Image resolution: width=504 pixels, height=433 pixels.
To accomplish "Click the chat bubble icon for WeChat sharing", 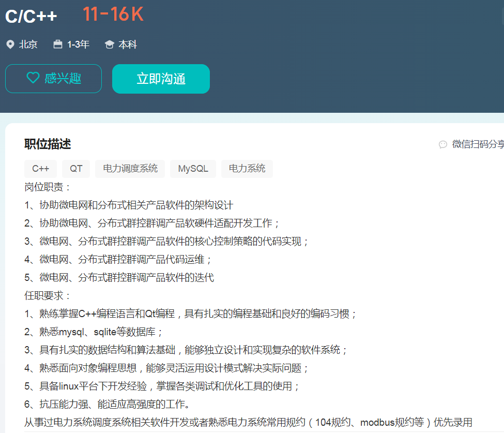I will [x=443, y=144].
